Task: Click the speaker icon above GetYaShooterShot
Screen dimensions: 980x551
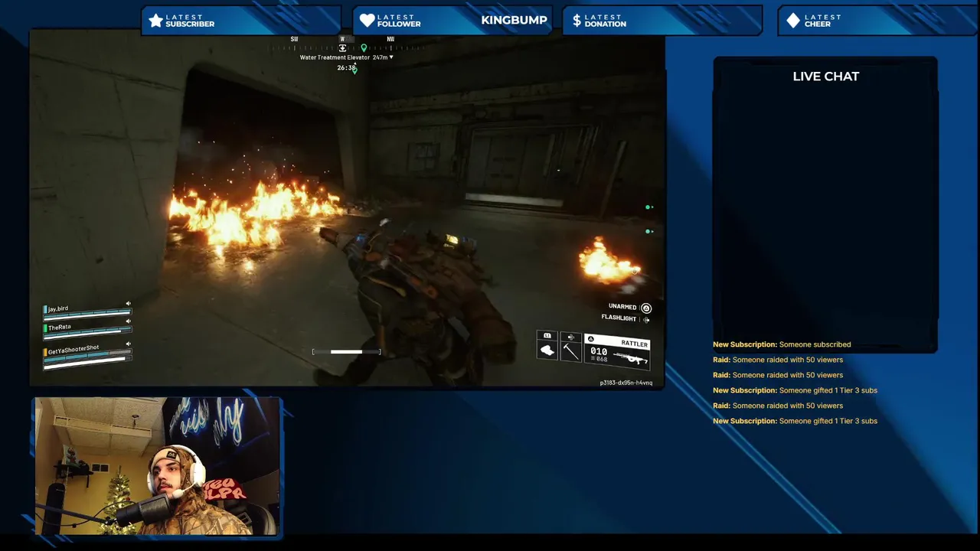Action: click(x=128, y=344)
